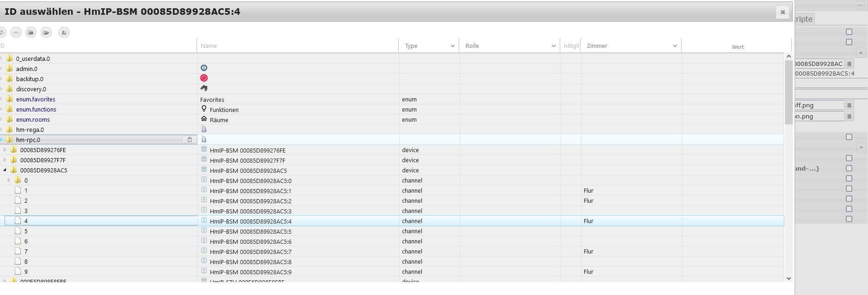Select channel HmIP-BSM 00085D89928AC5:6

pyautogui.click(x=392, y=241)
